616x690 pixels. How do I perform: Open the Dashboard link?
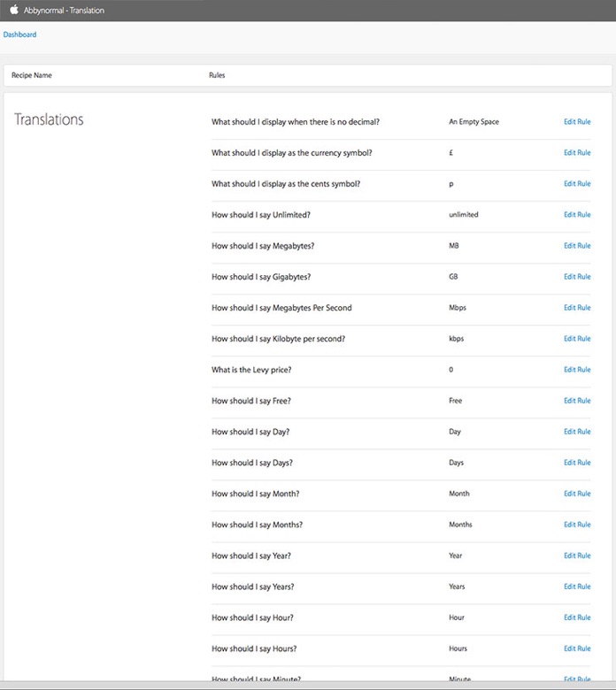pos(20,34)
